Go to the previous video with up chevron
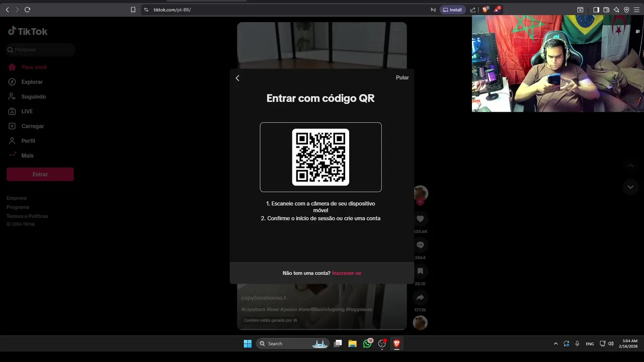644x362 pixels. pos(630,165)
